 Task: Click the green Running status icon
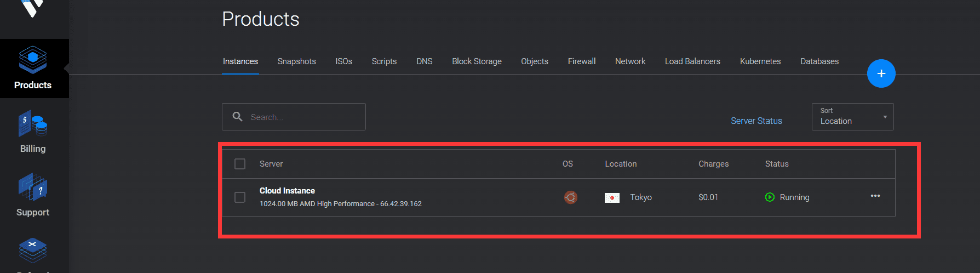770,197
